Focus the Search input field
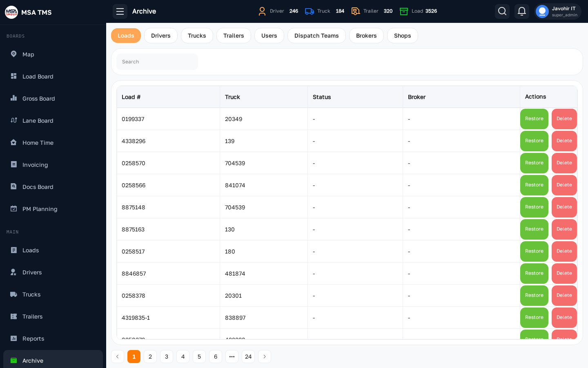 157,62
